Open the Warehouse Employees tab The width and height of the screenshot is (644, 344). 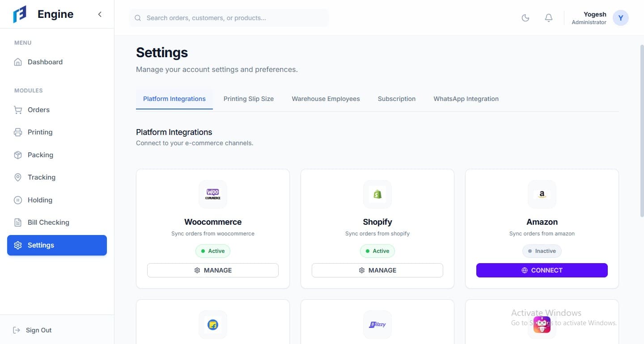point(326,99)
